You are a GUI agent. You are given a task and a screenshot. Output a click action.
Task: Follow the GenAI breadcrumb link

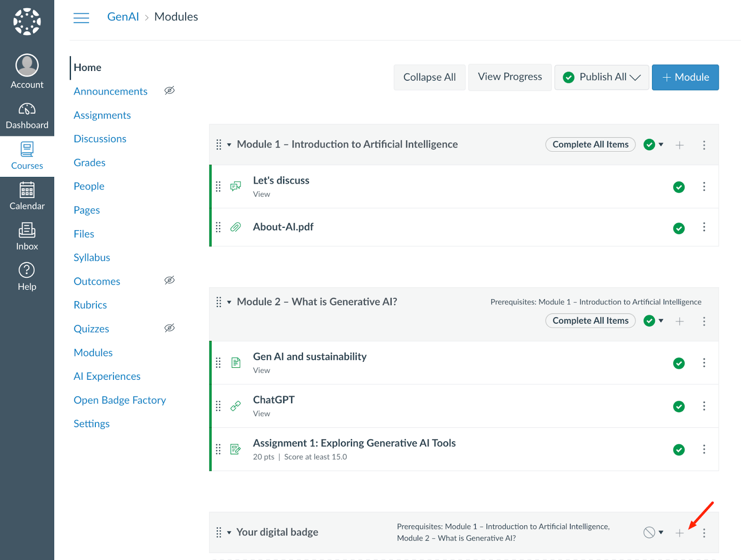coord(123,17)
